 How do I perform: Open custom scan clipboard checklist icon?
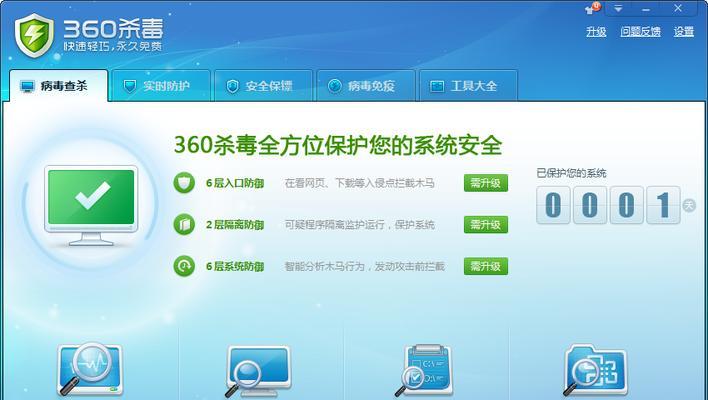(424, 370)
